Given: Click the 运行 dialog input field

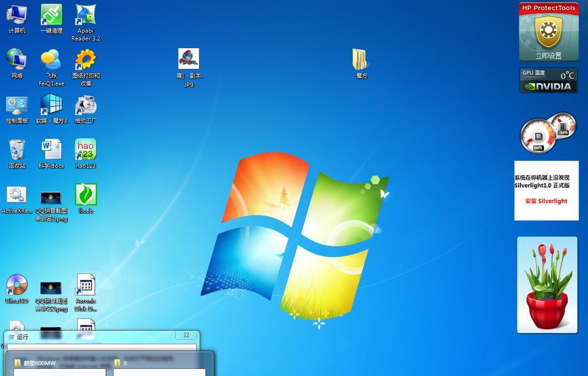Looking at the screenshot, I should point(102,348).
